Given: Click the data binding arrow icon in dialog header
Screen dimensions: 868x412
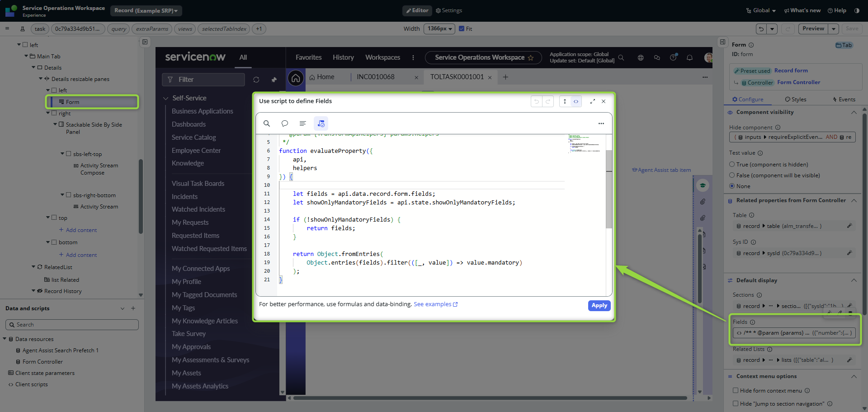Looking at the screenshot, I should (565, 101).
